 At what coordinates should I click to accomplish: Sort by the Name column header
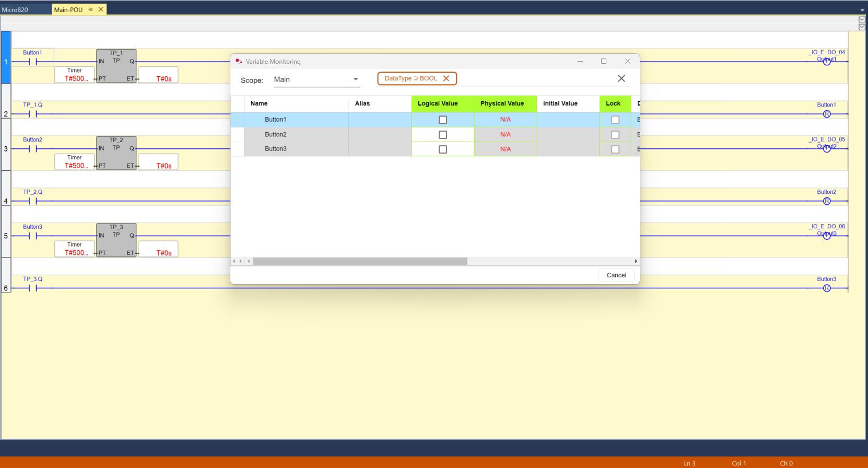(x=259, y=103)
